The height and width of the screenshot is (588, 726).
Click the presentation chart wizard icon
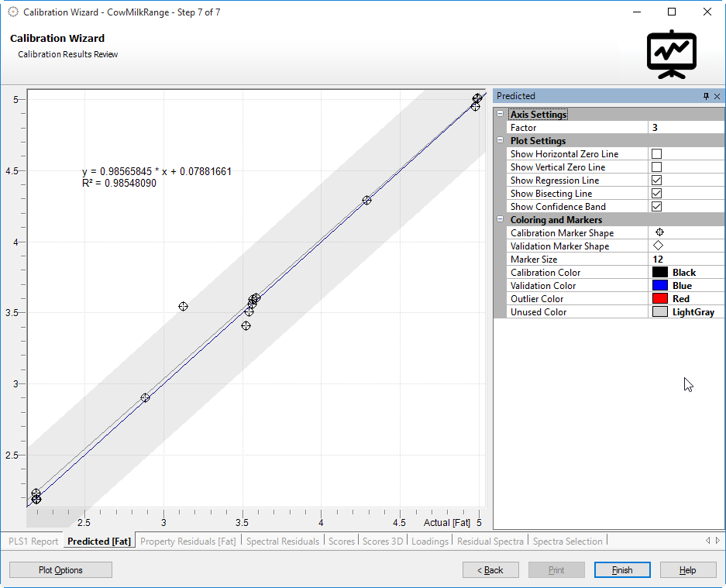672,54
